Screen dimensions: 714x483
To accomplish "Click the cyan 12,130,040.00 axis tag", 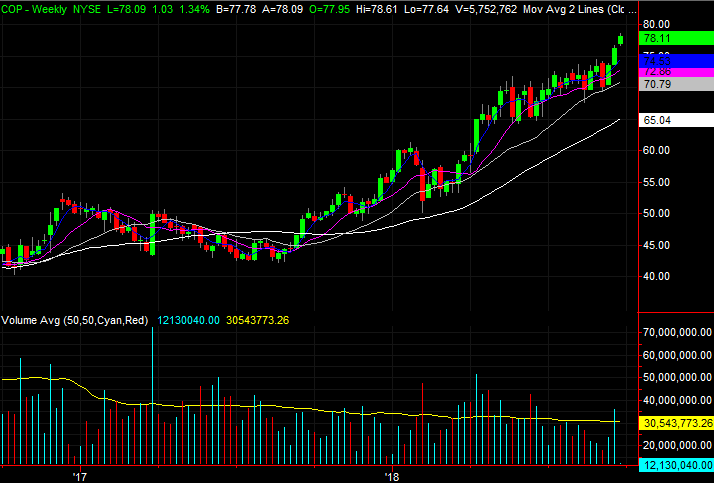I will pos(676,465).
